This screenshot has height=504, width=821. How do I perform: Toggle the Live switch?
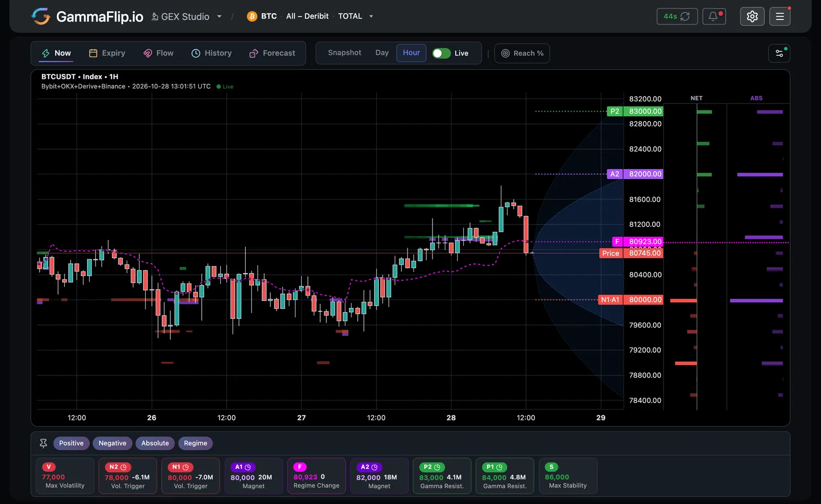(x=441, y=53)
